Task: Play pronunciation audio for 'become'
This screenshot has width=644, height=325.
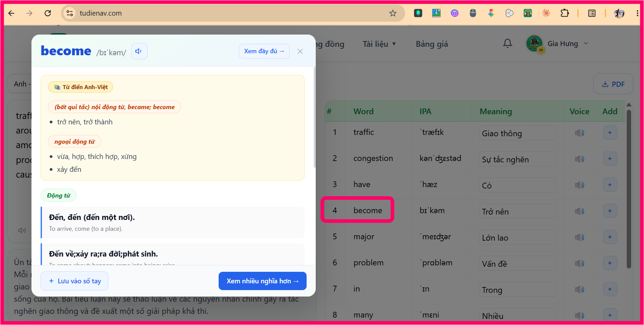Action: point(139,51)
